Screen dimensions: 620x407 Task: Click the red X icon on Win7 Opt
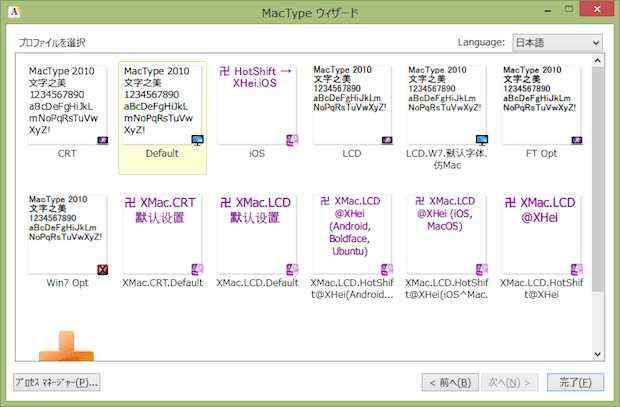coord(102,270)
